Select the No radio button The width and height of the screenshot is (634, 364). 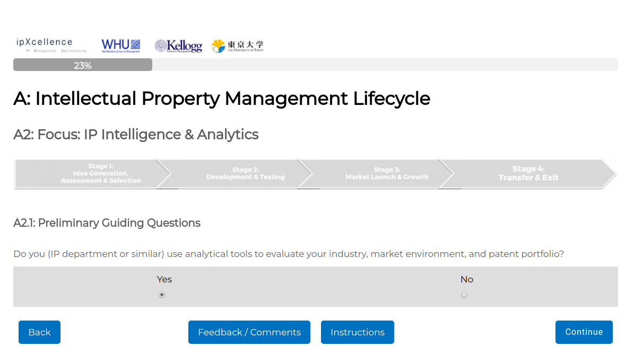(464, 295)
